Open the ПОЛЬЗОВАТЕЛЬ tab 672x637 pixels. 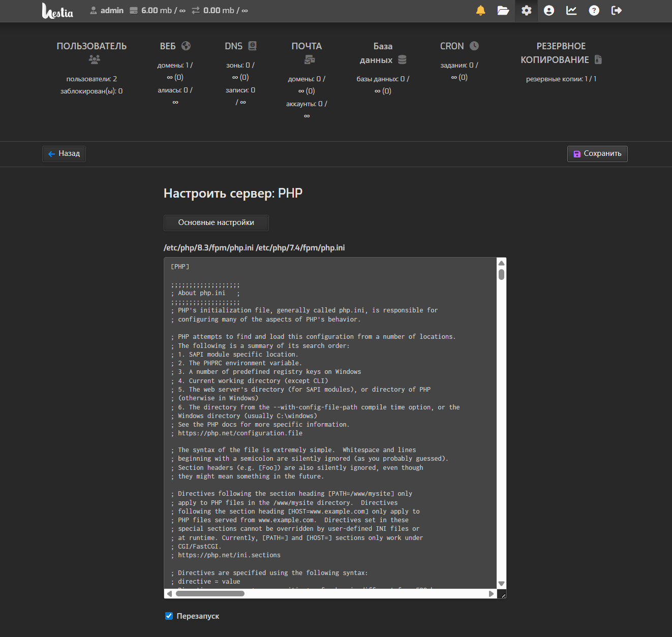click(x=91, y=46)
